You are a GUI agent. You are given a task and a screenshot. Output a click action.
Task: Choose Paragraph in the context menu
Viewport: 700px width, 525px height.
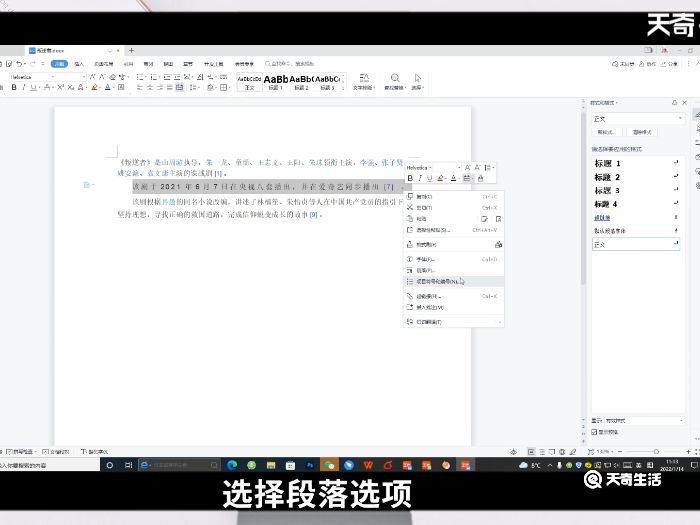click(x=454, y=271)
